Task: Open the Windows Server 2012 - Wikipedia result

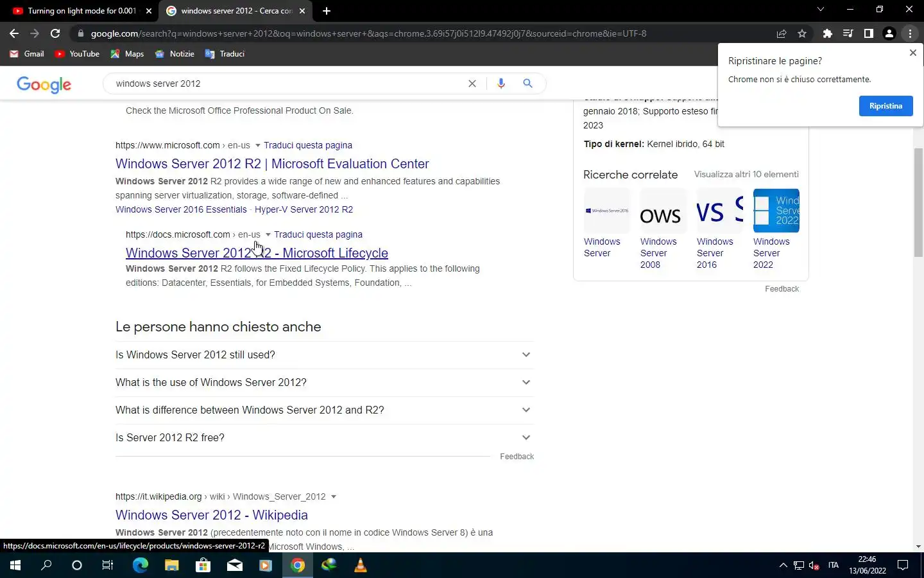Action: click(212, 515)
